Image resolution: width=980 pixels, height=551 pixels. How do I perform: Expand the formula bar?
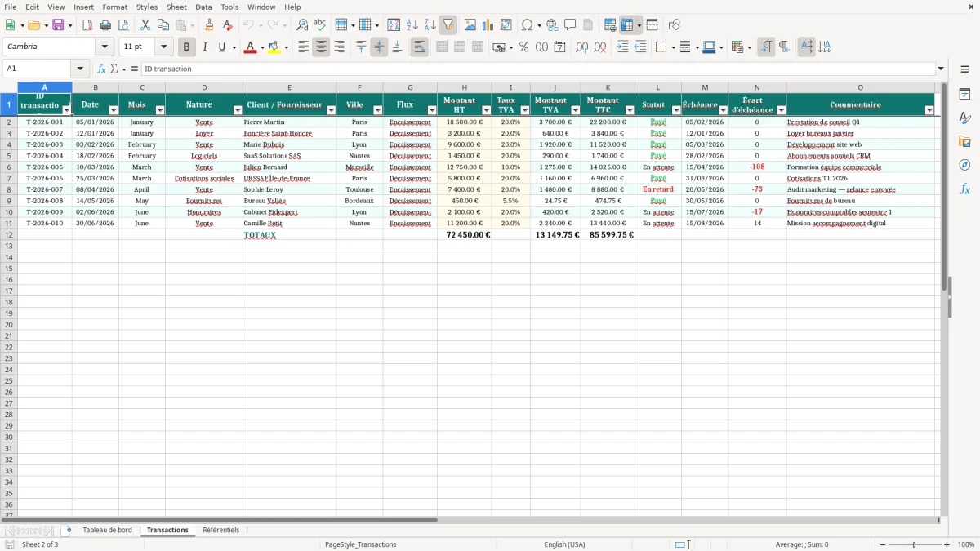[941, 69]
